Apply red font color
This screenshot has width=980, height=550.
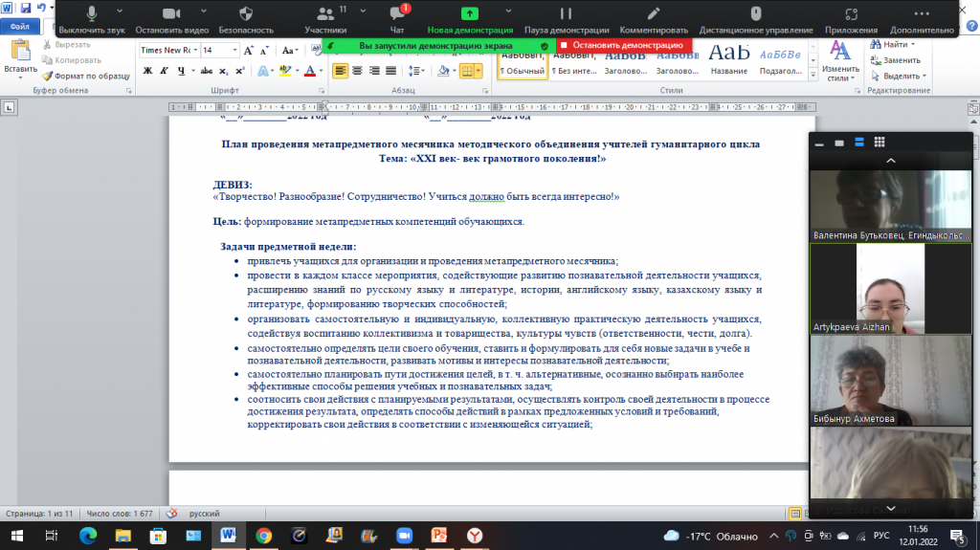309,71
